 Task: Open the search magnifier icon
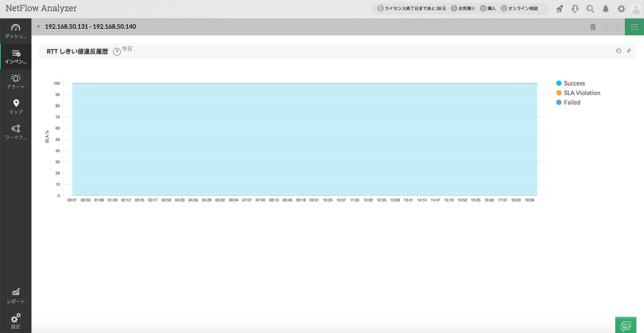pos(590,9)
